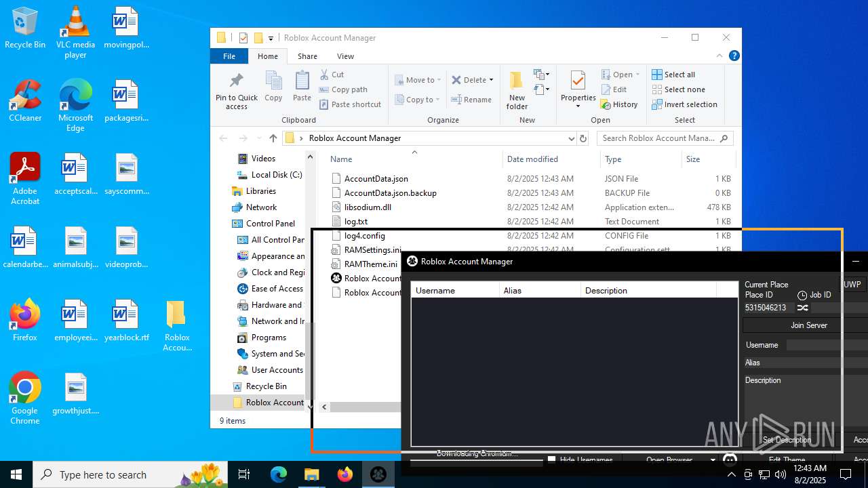This screenshot has height=488, width=868.
Task: Click the UWP button
Action: [852, 285]
